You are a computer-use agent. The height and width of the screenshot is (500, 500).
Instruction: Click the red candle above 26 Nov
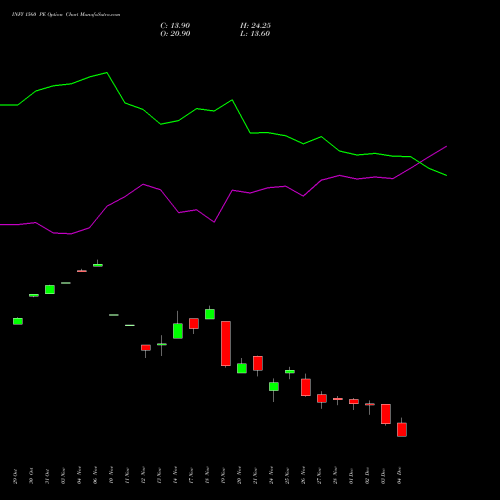pos(306,387)
